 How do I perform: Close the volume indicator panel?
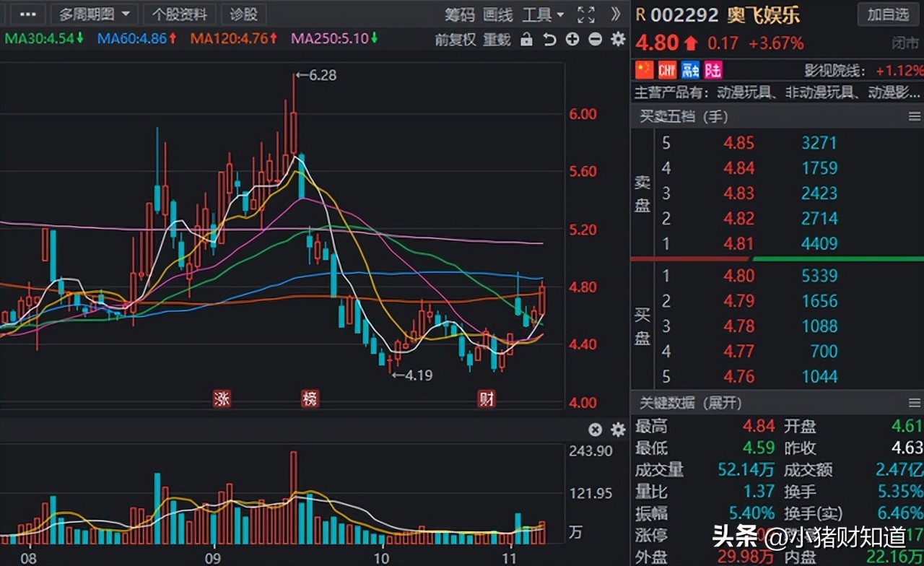point(595,430)
